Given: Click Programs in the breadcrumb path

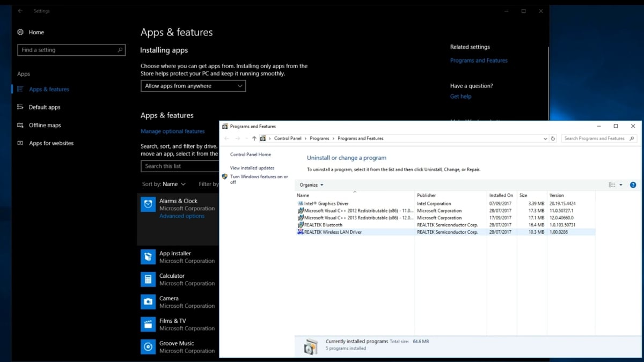Looking at the screenshot, I should pyautogui.click(x=319, y=138).
